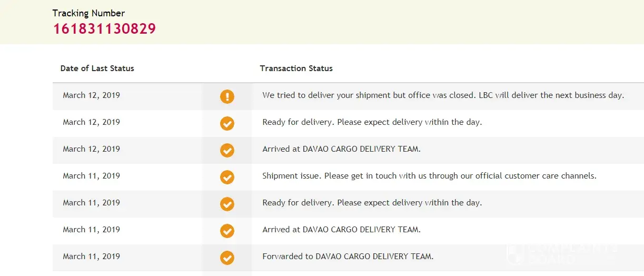
Task: Click the 'Transaction Status' column header
Action: pyautogui.click(x=296, y=68)
